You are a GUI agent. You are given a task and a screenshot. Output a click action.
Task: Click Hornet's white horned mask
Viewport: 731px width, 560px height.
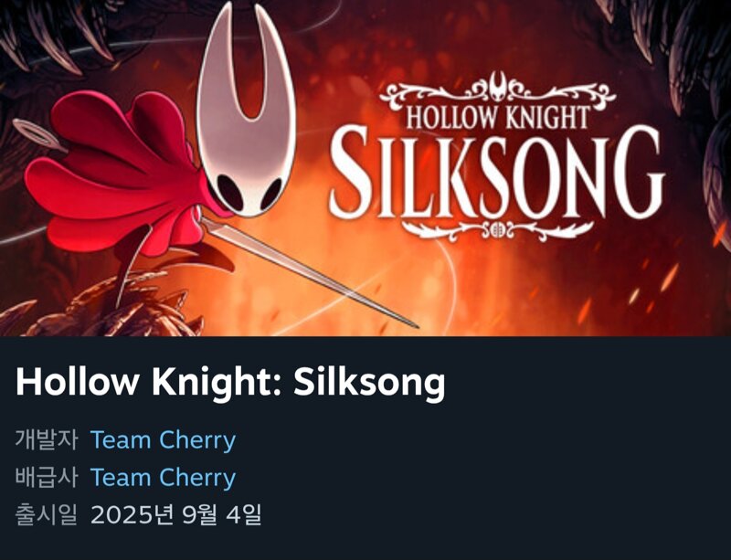click(247, 110)
